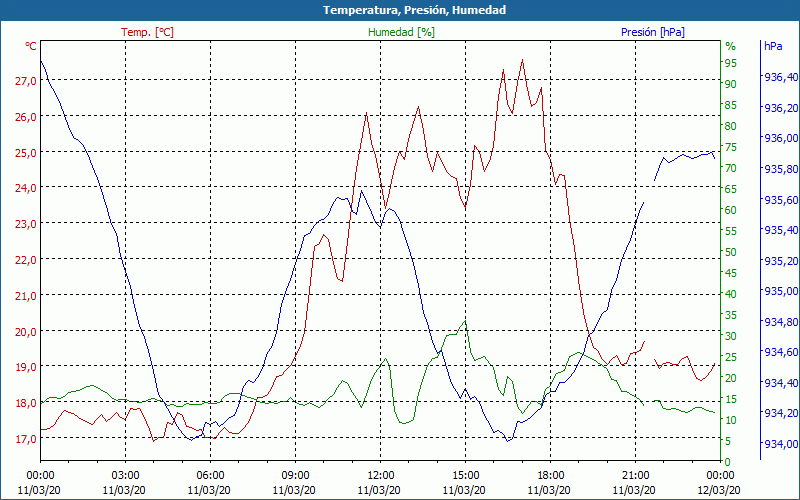Image resolution: width=800 pixels, height=500 pixels.
Task: Click the '0' humidity axis value
Action: coord(728,462)
